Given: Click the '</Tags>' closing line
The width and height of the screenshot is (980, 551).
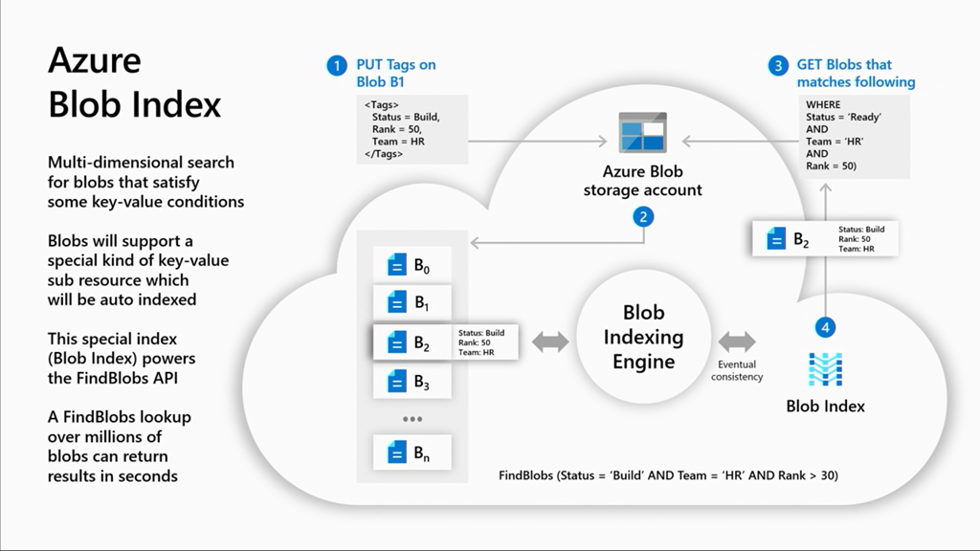Looking at the screenshot, I should (383, 154).
